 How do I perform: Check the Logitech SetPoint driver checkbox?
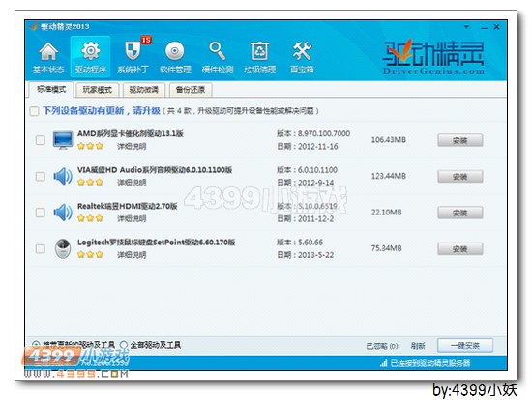click(x=41, y=249)
